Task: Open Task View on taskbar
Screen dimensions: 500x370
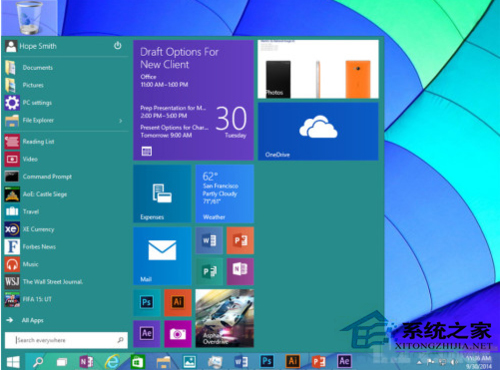Action: 62,362
